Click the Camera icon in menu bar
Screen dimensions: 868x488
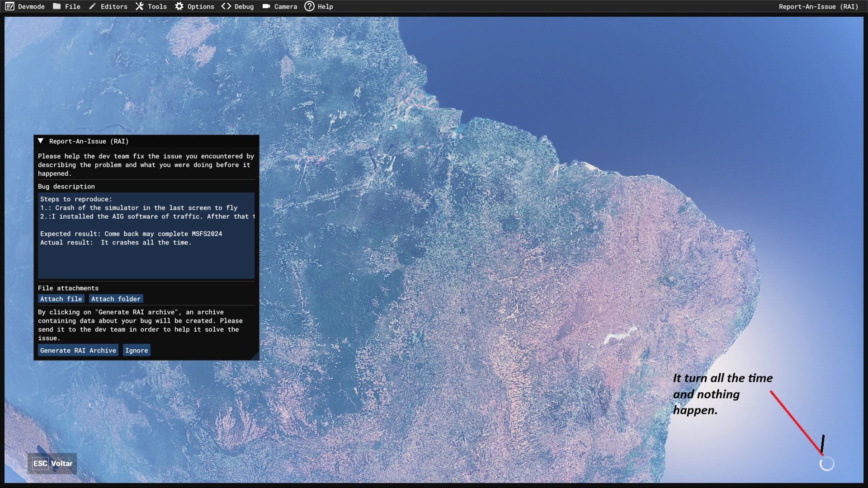pyautogui.click(x=266, y=6)
